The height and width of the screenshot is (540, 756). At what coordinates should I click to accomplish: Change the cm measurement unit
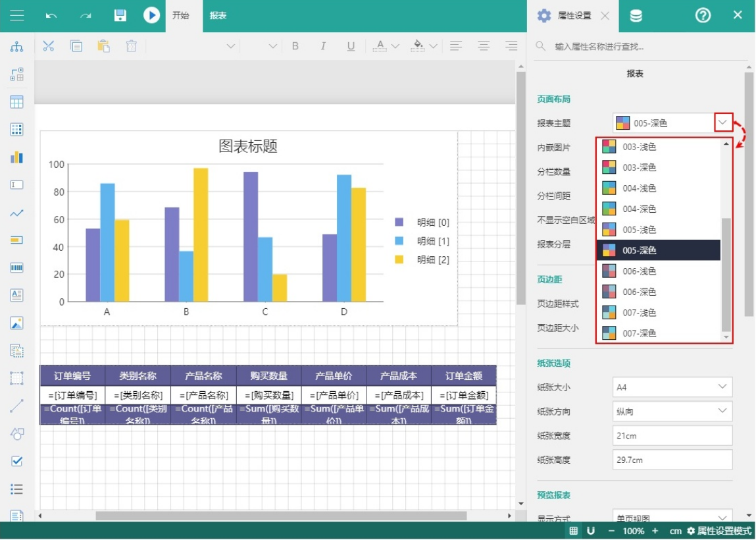pos(676,531)
